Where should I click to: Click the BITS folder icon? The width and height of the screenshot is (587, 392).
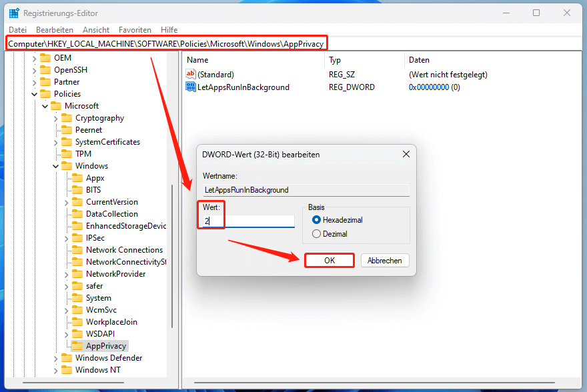coord(77,189)
